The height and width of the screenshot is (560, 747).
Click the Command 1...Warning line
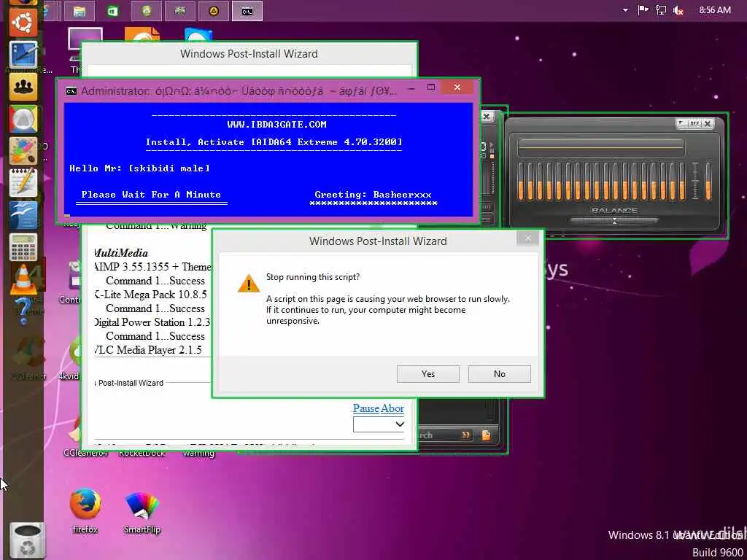coord(156,226)
